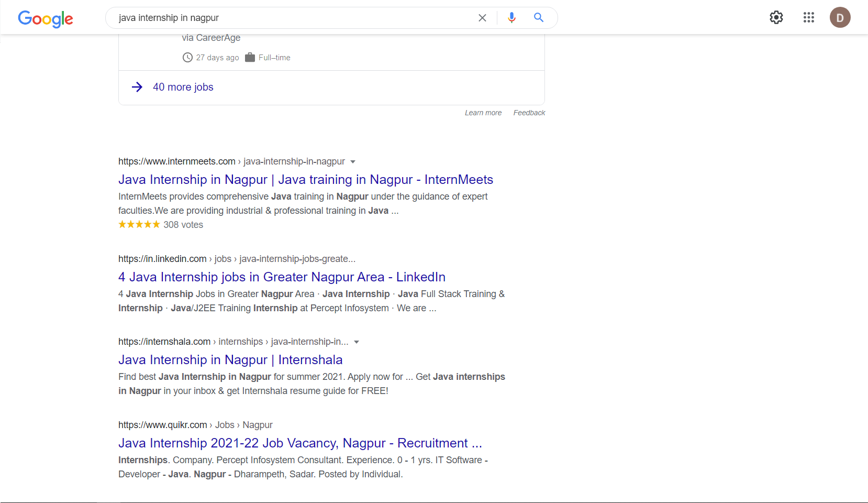Viewport: 868px width, 503px height.
Task: Click the magnifying glass search icon
Action: click(x=538, y=17)
